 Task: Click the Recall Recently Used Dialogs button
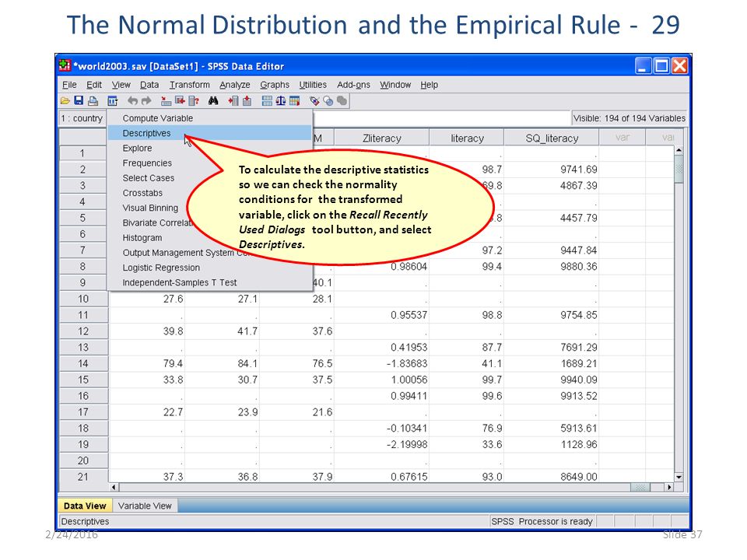[x=112, y=101]
